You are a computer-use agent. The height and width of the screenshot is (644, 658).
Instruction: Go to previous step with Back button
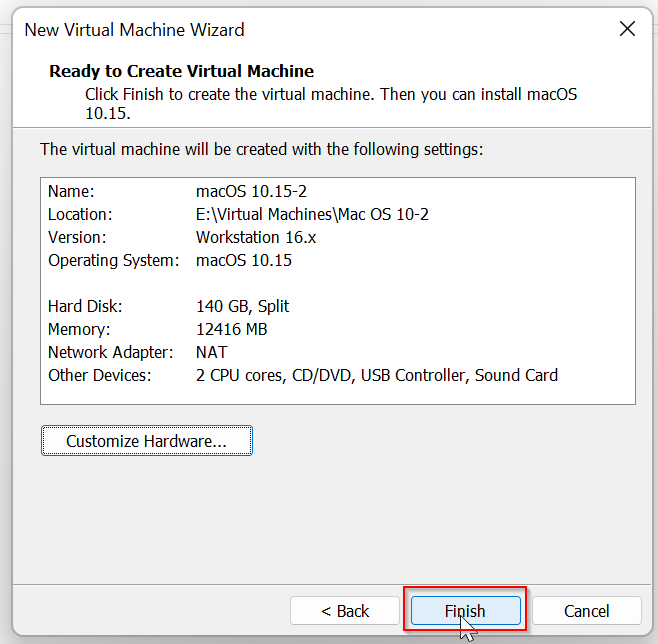345,610
